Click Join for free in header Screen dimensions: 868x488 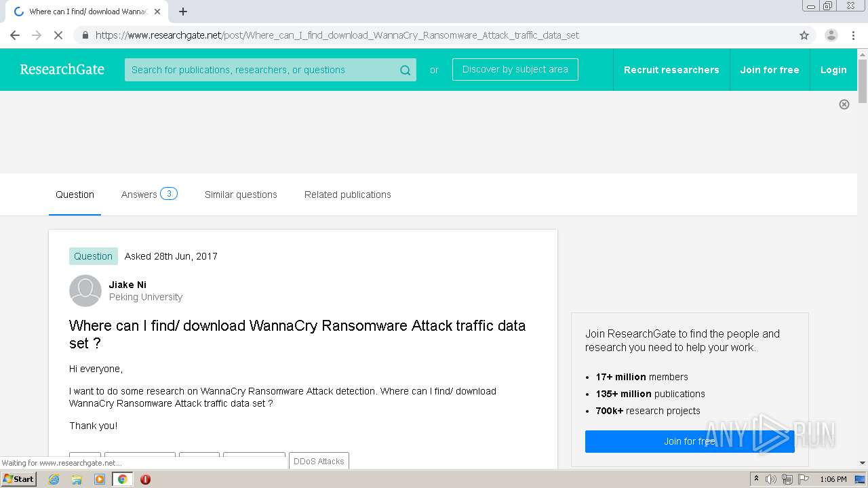pos(770,70)
